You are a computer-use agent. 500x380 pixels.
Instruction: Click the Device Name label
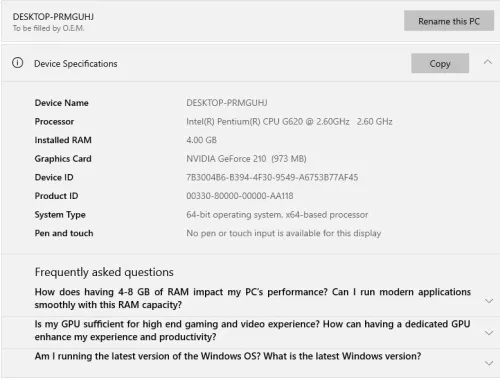pos(62,103)
